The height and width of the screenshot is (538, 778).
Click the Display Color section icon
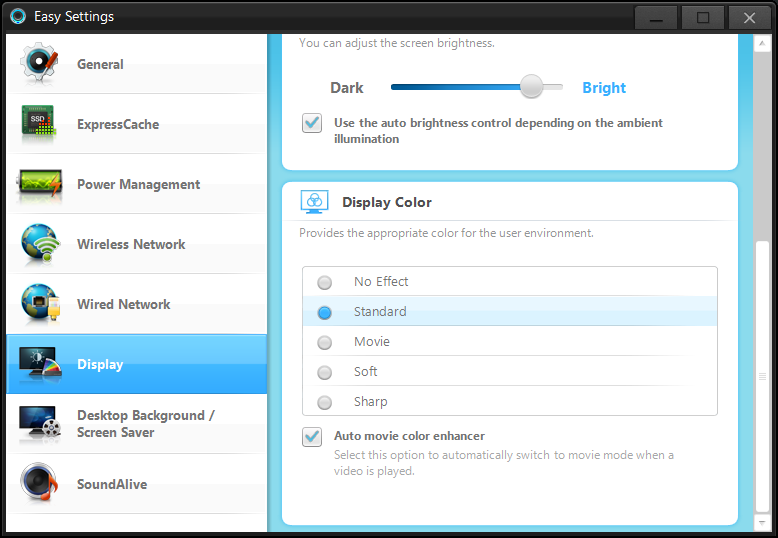point(314,202)
